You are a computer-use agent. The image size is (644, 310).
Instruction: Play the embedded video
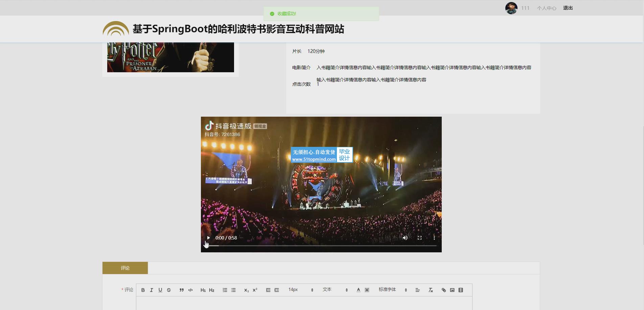point(208,238)
